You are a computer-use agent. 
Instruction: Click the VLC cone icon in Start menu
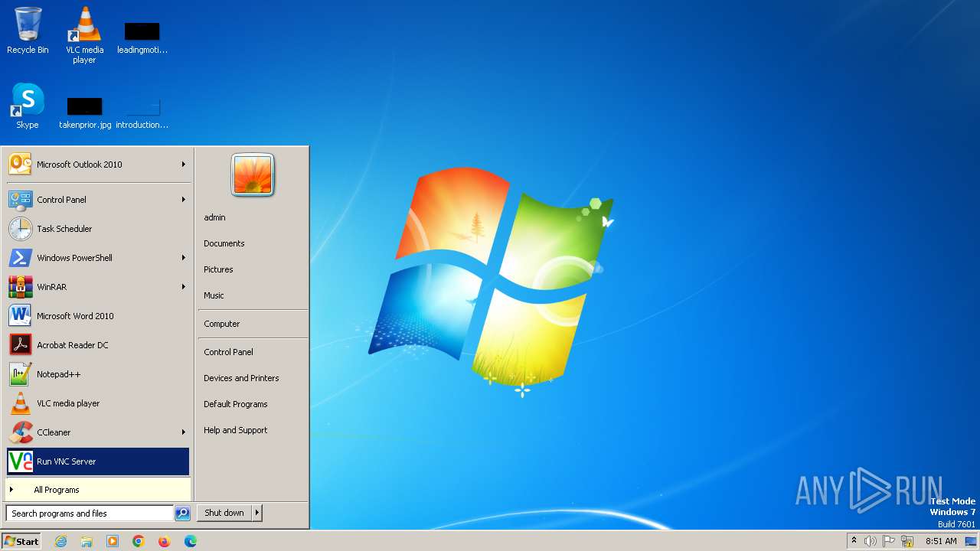pos(21,403)
